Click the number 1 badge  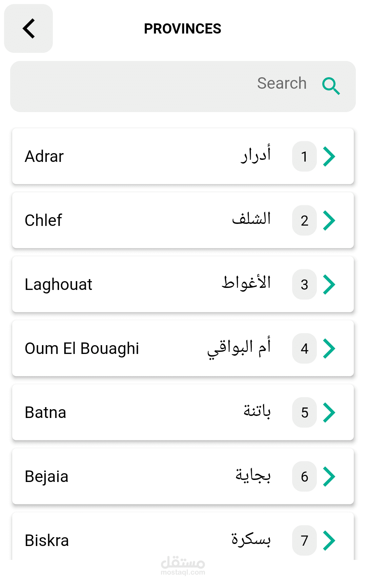click(x=304, y=156)
